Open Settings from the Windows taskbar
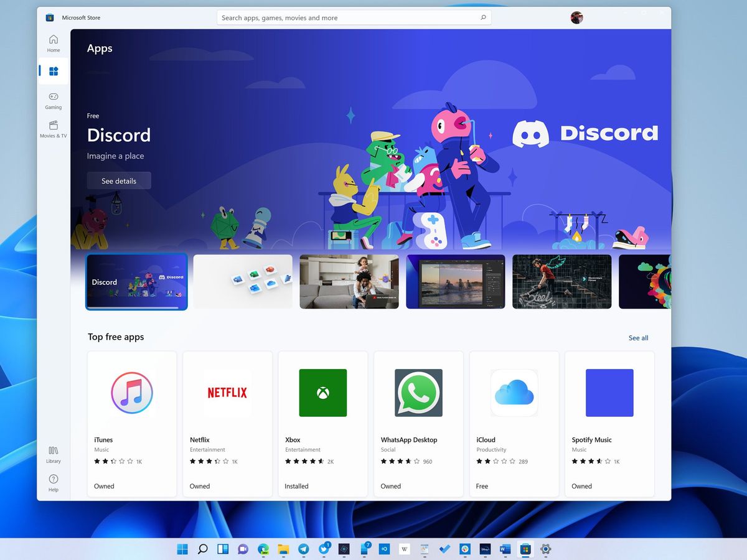The height and width of the screenshot is (560, 747). pyautogui.click(x=545, y=549)
